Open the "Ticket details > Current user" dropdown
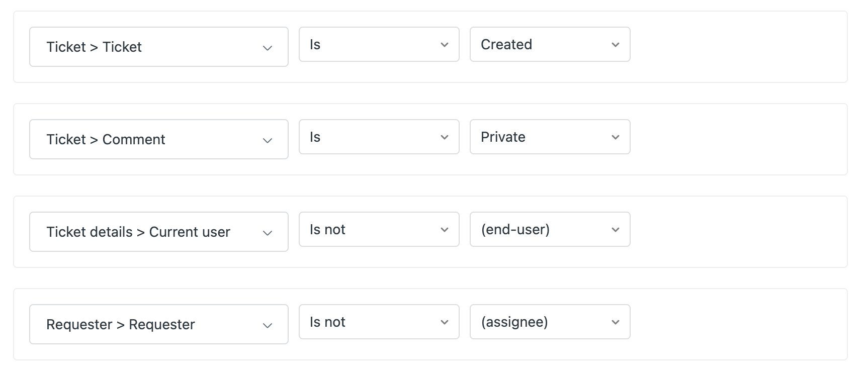This screenshot has height=374, width=868. click(x=158, y=232)
